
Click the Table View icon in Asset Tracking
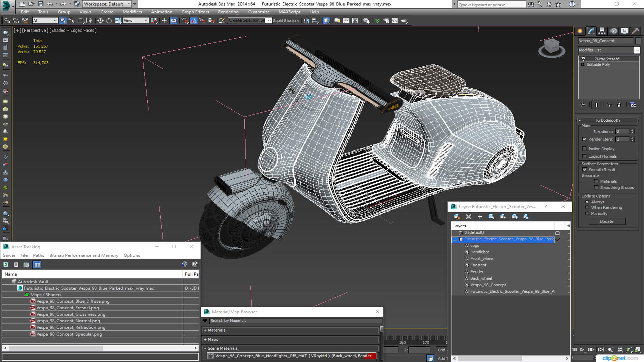coord(37,265)
